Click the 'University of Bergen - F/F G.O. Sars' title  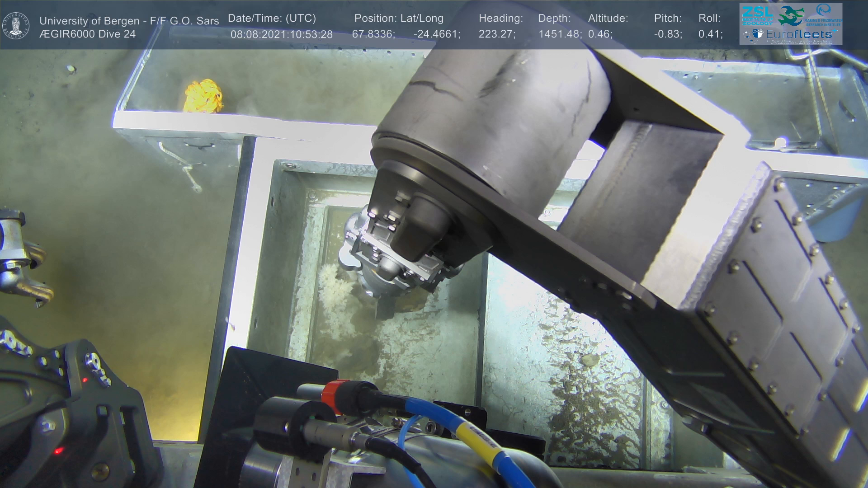pos(129,21)
